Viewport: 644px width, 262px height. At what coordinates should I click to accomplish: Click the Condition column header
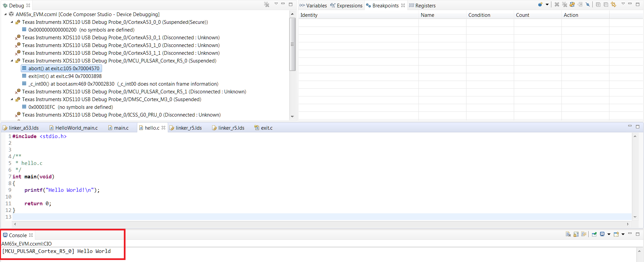point(479,15)
